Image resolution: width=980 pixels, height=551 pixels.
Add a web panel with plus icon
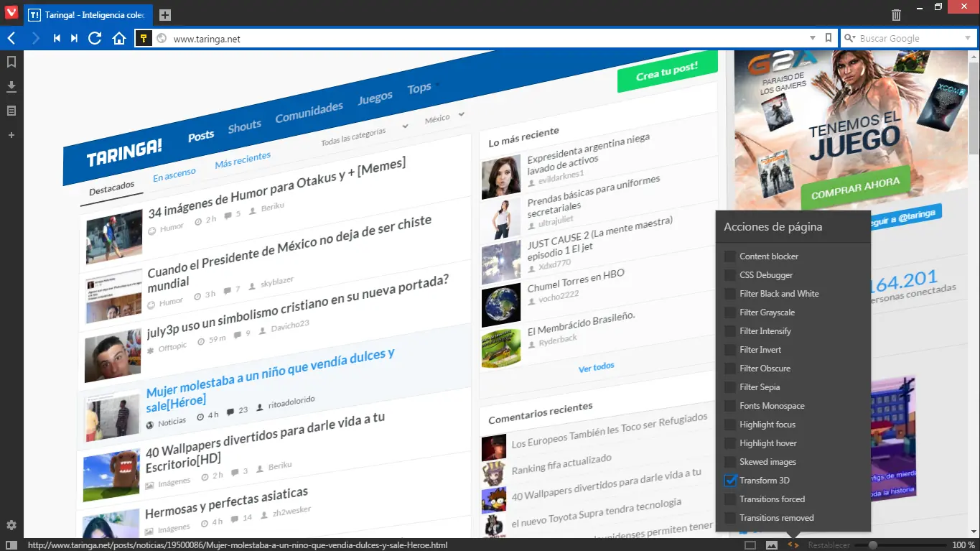point(11,135)
